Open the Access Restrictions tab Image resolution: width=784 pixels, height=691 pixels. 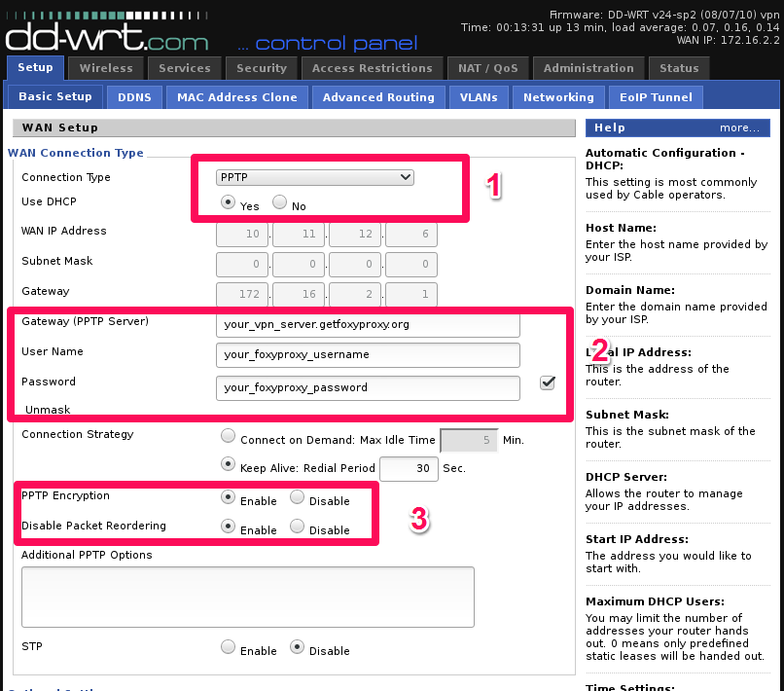point(372,68)
